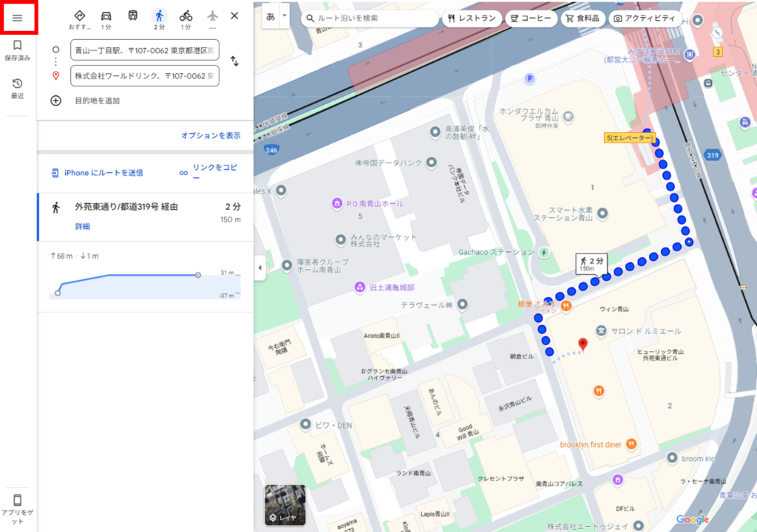This screenshot has height=532, width=757.
Task: Select 障害者グループホーム南青山 marker
Action: (287, 265)
